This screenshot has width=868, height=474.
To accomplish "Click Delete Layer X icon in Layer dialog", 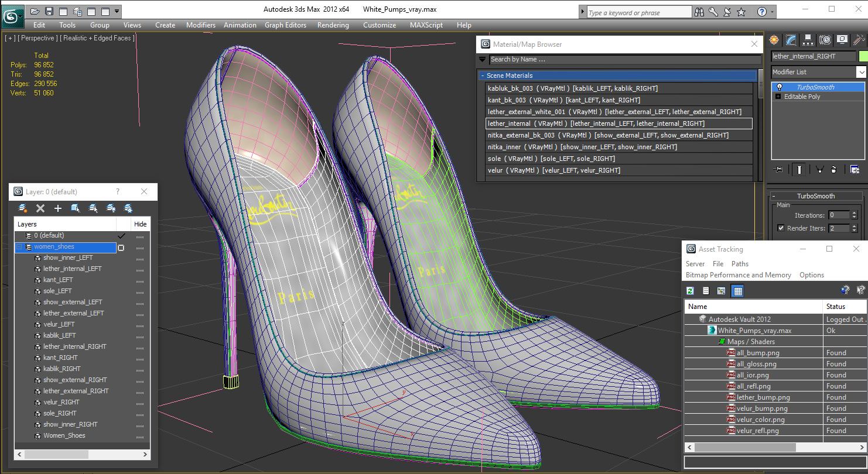I will [40, 208].
